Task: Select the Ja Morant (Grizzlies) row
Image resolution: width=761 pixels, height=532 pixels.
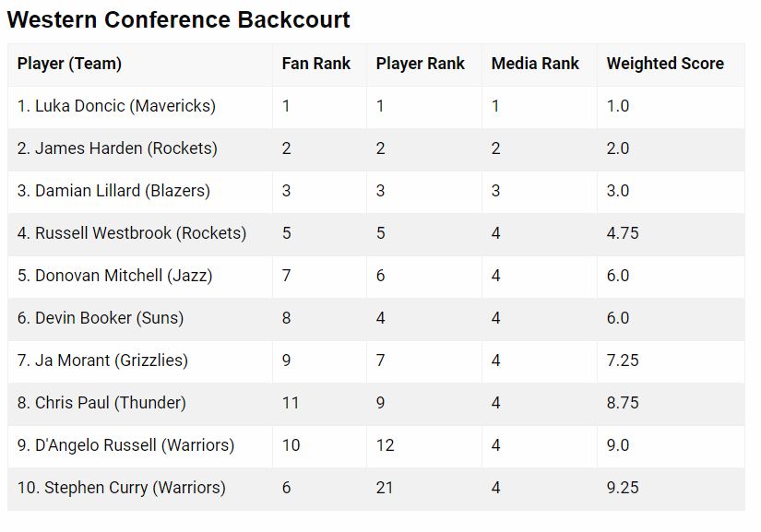Action: tap(376, 361)
